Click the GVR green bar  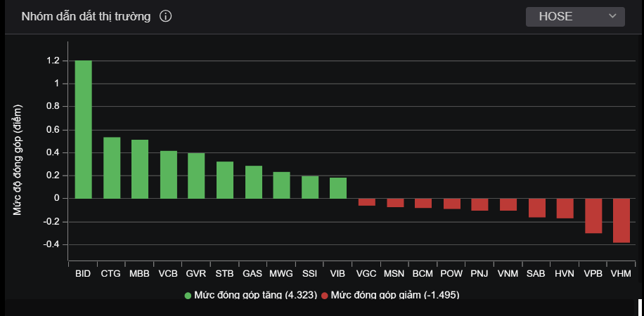coord(196,176)
